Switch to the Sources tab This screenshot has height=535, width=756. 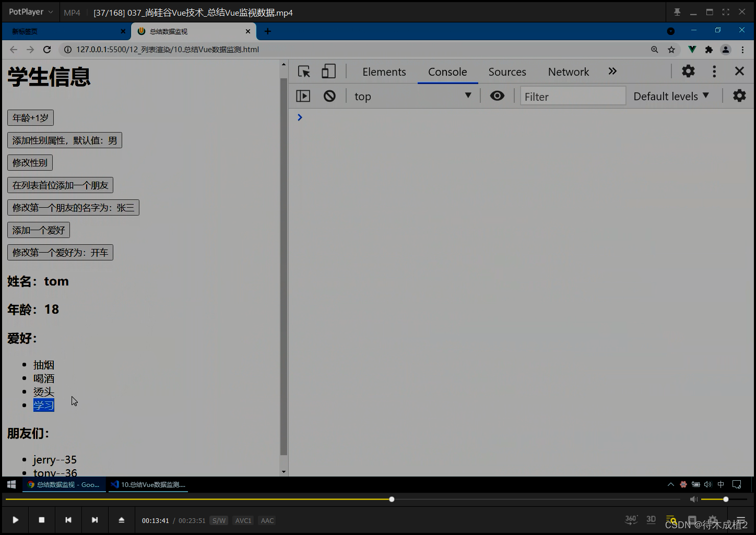click(x=507, y=72)
